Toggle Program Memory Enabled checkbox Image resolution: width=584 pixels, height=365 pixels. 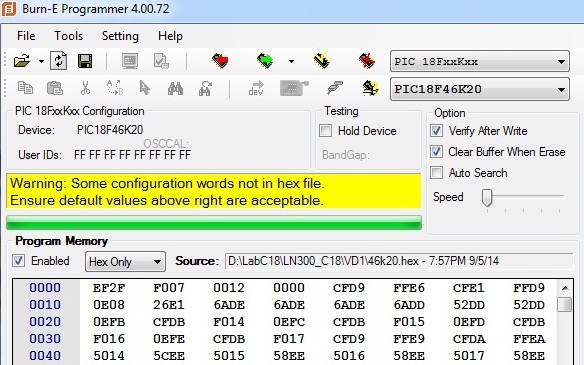click(x=19, y=260)
